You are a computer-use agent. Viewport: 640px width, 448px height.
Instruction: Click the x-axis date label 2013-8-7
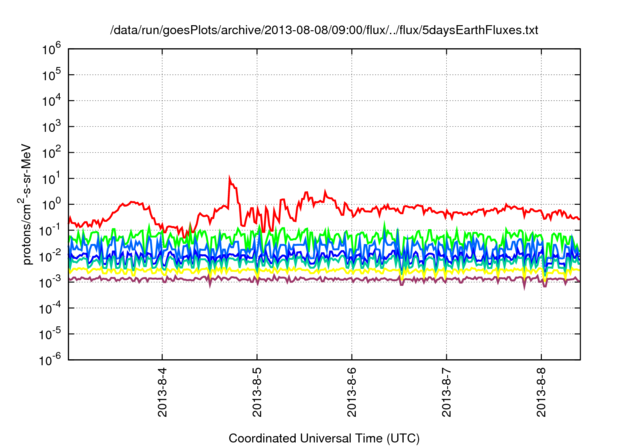(447, 392)
